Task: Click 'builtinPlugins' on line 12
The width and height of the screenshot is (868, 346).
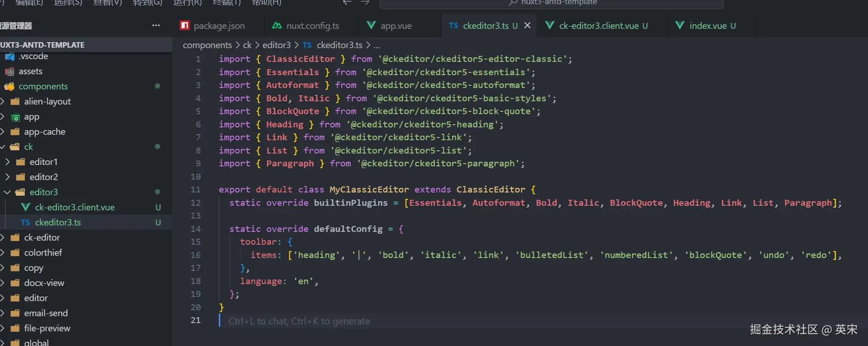Action: pos(351,203)
